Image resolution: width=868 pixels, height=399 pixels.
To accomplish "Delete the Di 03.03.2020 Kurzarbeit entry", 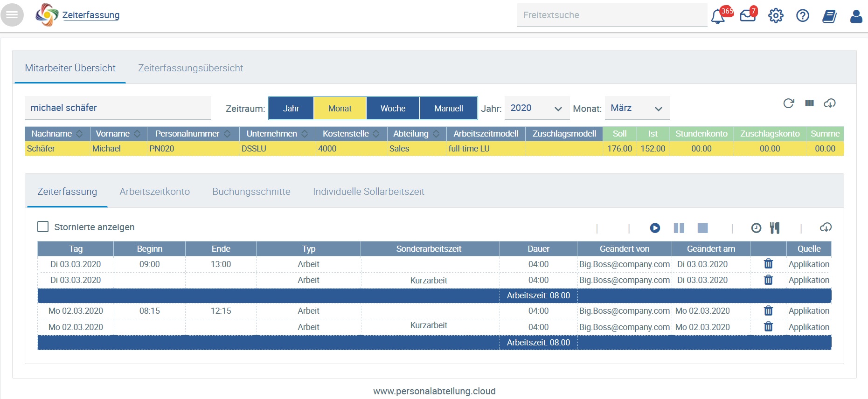I will [769, 280].
